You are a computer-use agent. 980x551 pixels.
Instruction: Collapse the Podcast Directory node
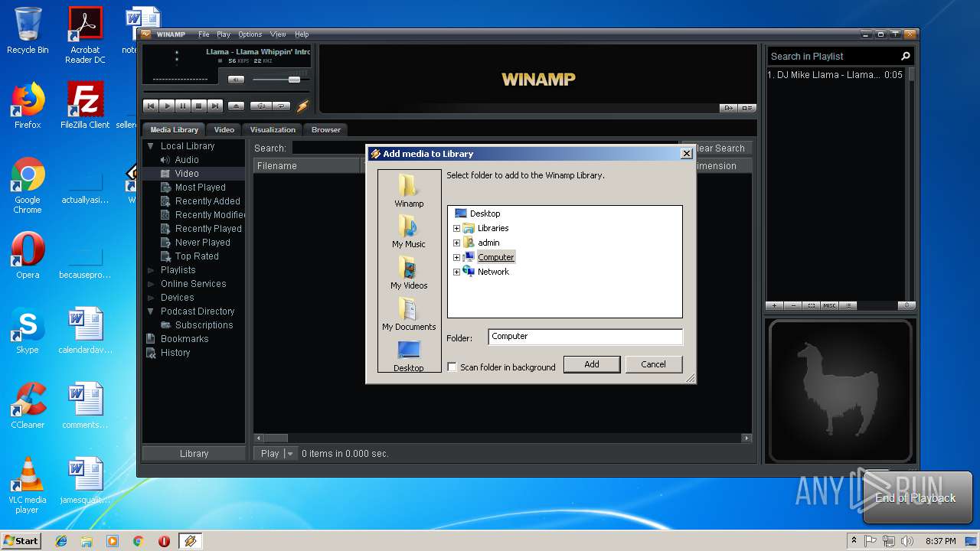[x=151, y=311]
